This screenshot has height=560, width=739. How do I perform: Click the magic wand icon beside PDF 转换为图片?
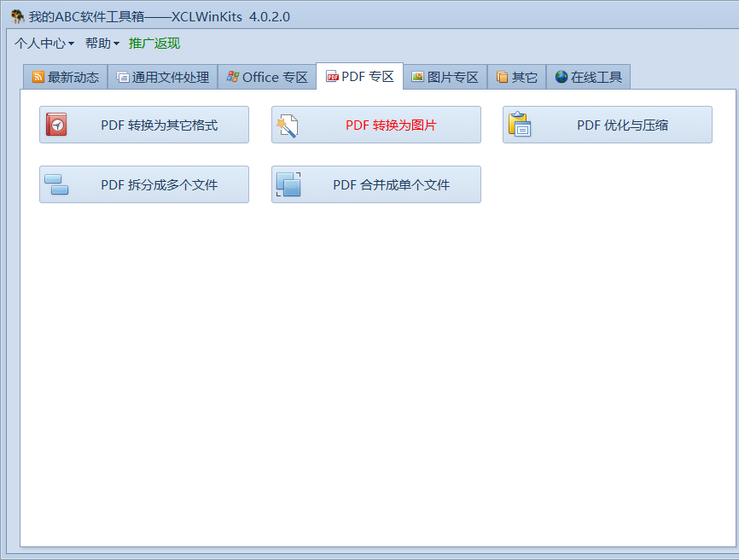tap(286, 124)
